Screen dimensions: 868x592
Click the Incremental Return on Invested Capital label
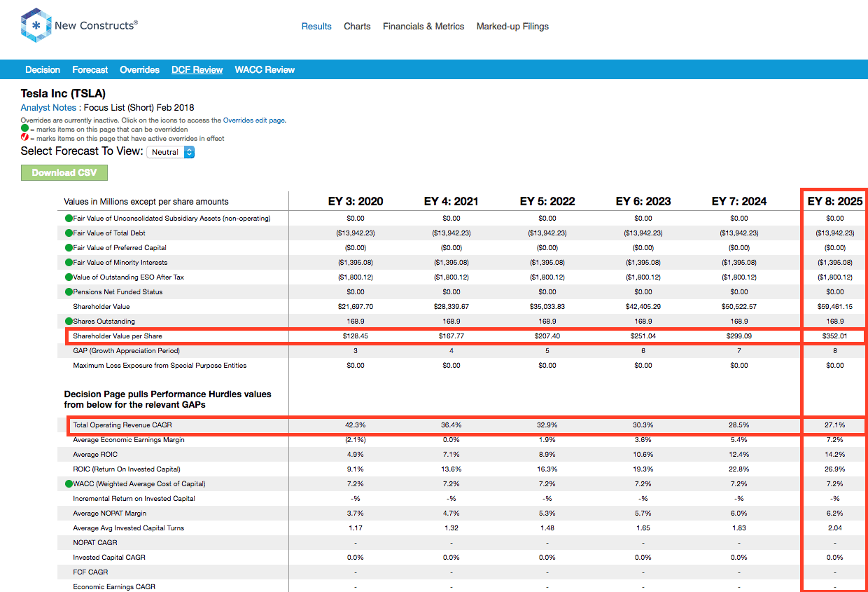click(x=134, y=498)
